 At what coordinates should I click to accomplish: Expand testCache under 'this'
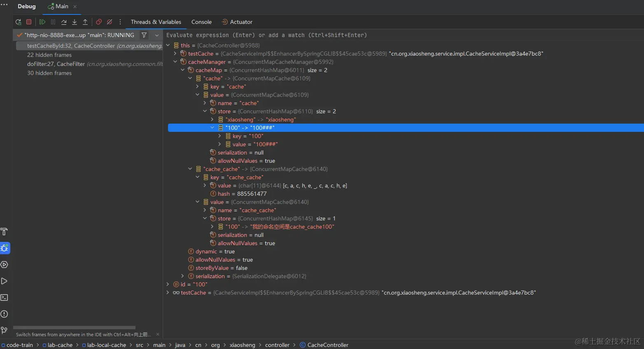point(175,54)
